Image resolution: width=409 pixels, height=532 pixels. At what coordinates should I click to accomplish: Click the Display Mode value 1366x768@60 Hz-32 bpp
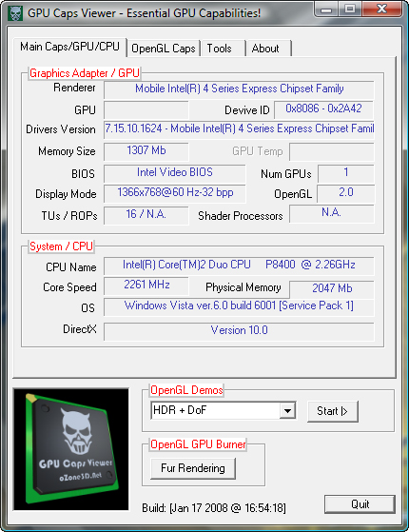click(175, 193)
